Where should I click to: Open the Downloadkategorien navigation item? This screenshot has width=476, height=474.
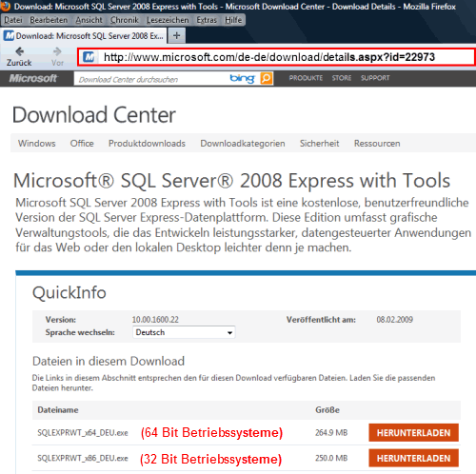pyautogui.click(x=243, y=144)
